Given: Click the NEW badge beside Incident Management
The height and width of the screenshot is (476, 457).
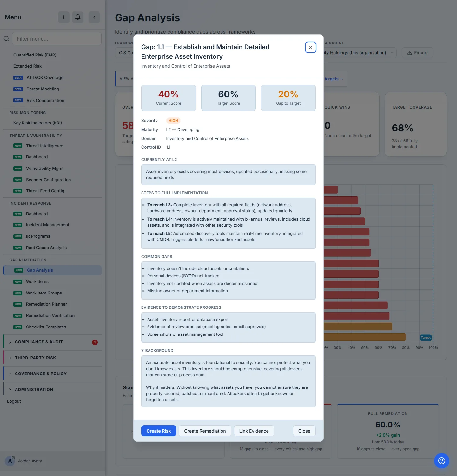Looking at the screenshot, I should (18, 225).
